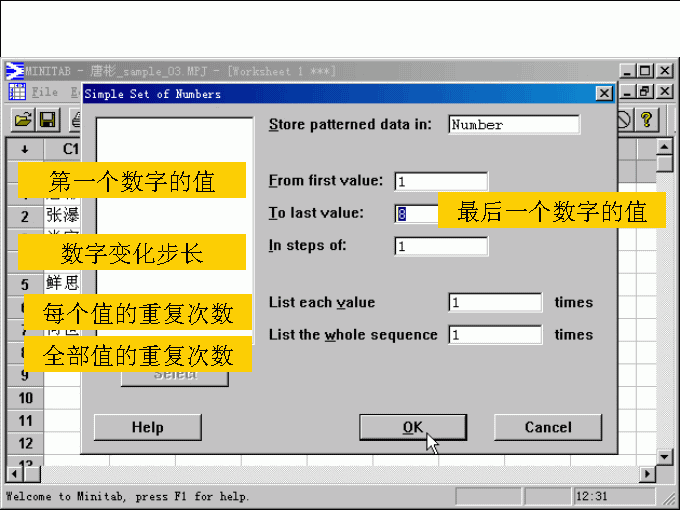680x510 pixels.
Task: Click the Open folder toolbar icon
Action: (x=22, y=120)
